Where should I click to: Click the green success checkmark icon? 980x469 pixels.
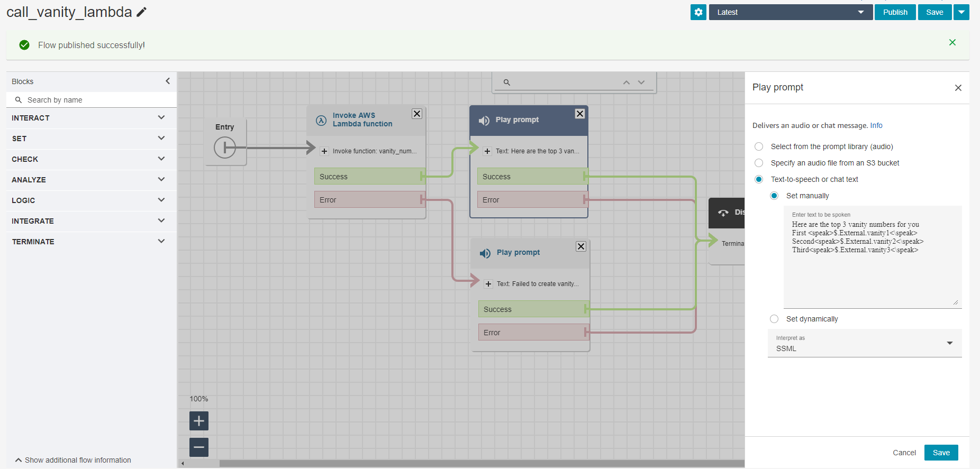(24, 45)
